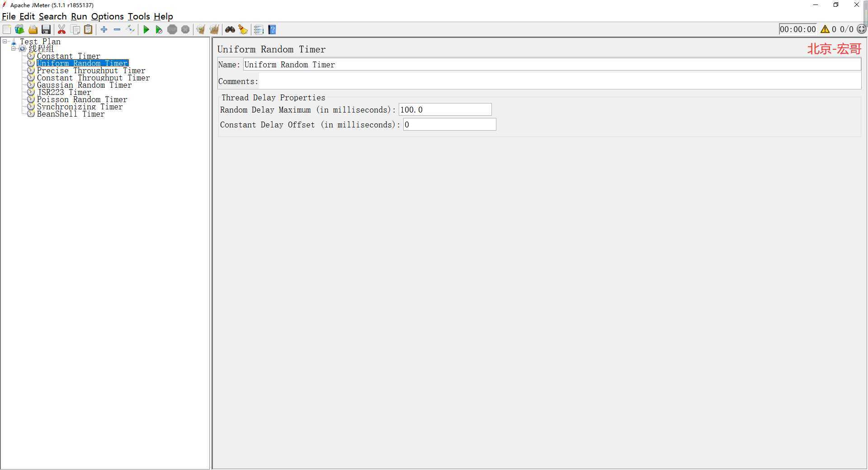The width and height of the screenshot is (868, 470).
Task: Select the 线程组 tree item
Action: (41, 49)
